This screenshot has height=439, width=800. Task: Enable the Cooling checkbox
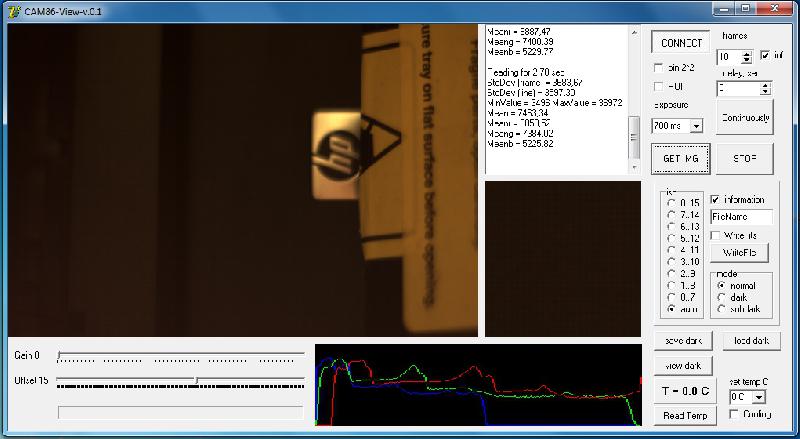click(x=734, y=414)
